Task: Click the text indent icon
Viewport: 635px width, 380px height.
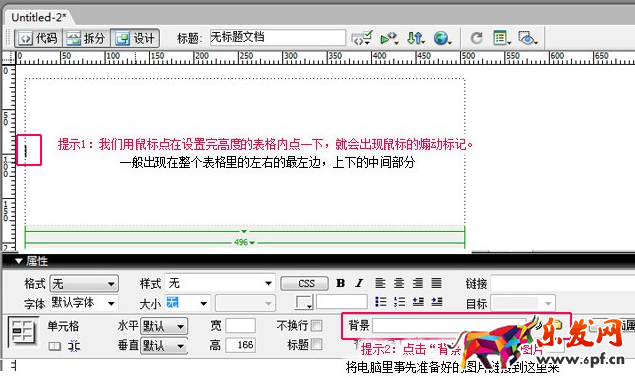Action: pos(437,302)
